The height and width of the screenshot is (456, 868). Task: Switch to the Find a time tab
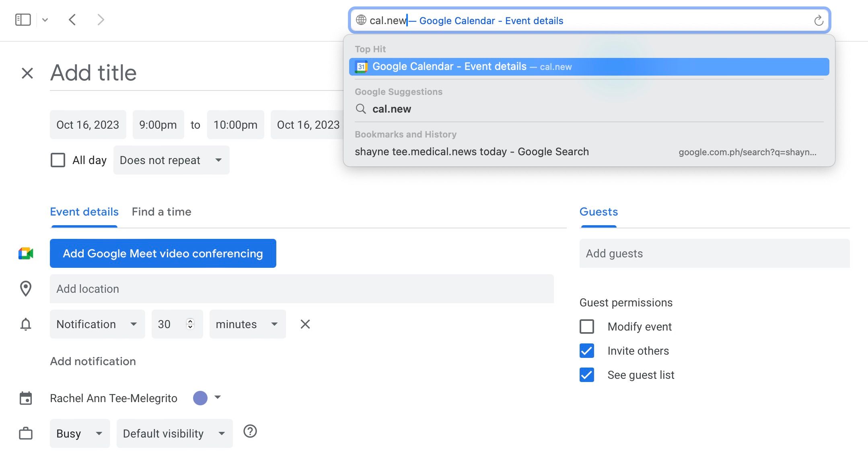(x=161, y=212)
